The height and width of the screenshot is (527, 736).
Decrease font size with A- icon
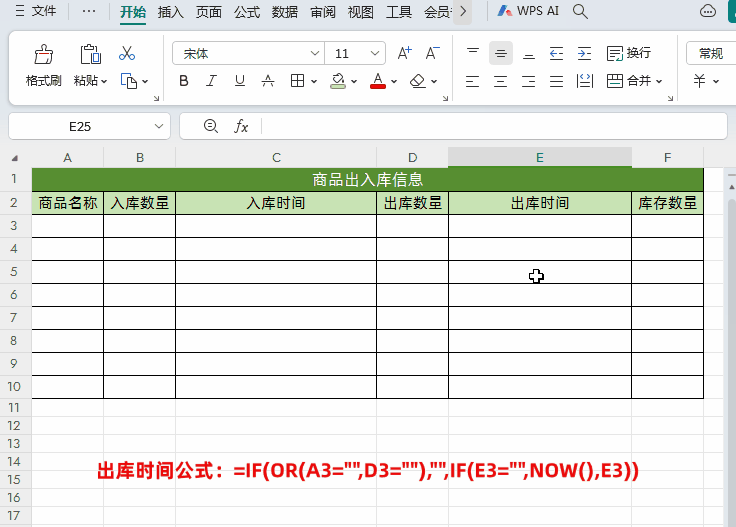point(432,53)
